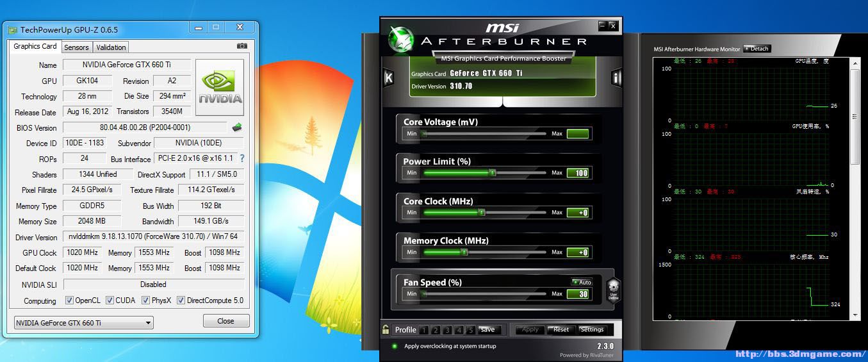Screen dimensions: 868x362
Task: Toggle apply overclocking at system startup
Action: [x=395, y=346]
